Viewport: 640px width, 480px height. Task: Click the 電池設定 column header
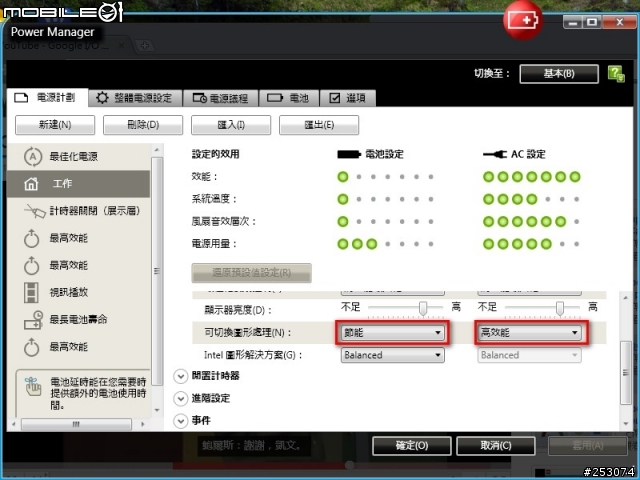coord(370,154)
